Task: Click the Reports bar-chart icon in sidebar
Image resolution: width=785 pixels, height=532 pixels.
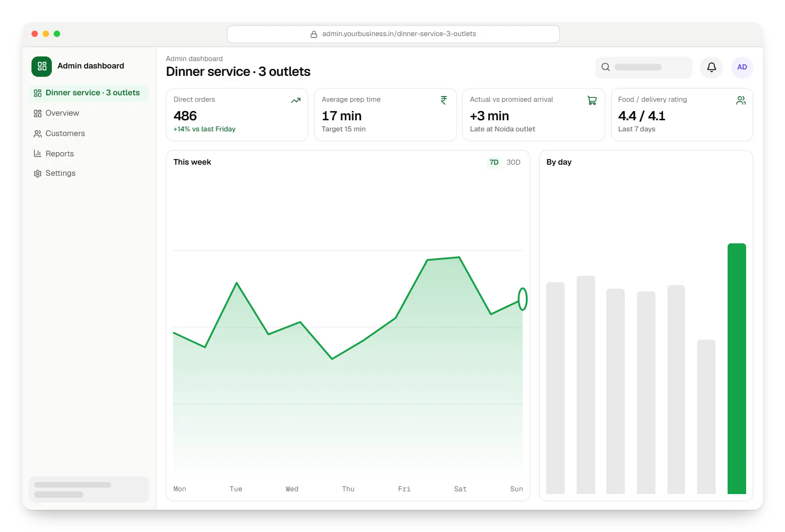Action: pos(37,154)
